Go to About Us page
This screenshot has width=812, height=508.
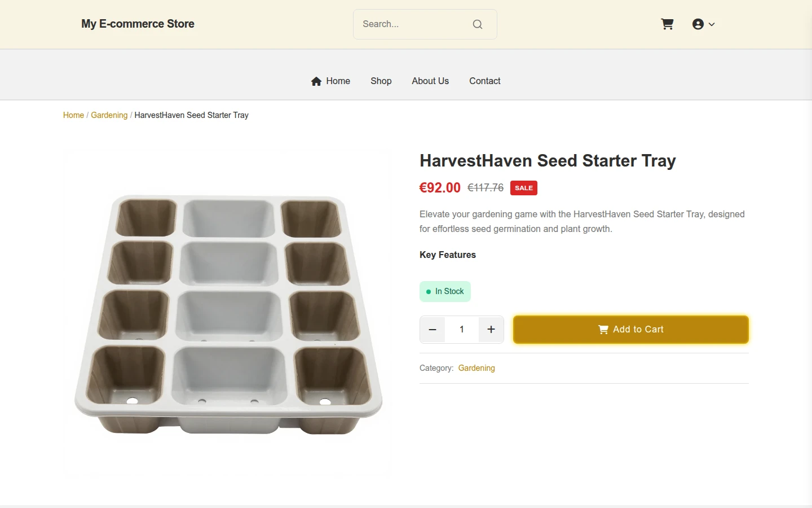click(430, 81)
